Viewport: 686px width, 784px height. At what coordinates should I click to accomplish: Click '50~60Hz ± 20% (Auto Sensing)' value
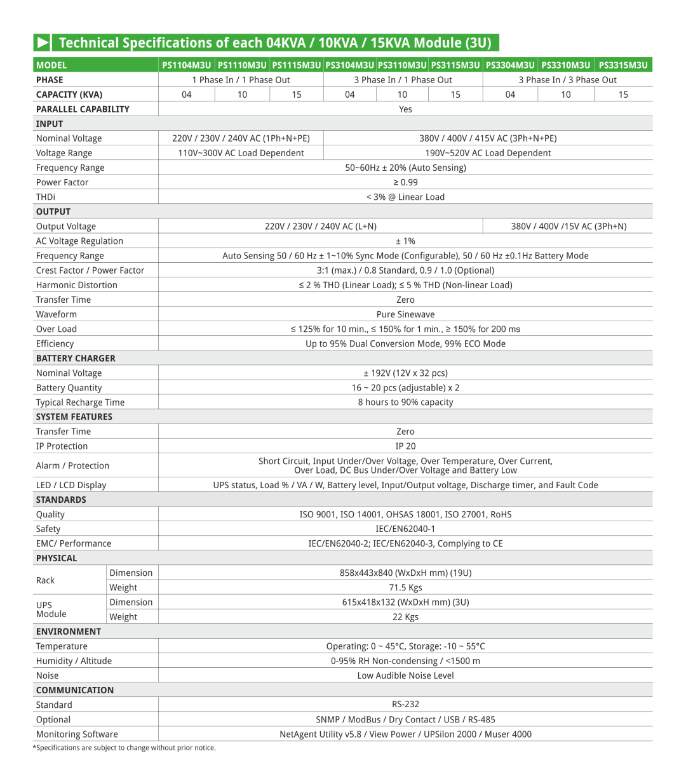405,168
